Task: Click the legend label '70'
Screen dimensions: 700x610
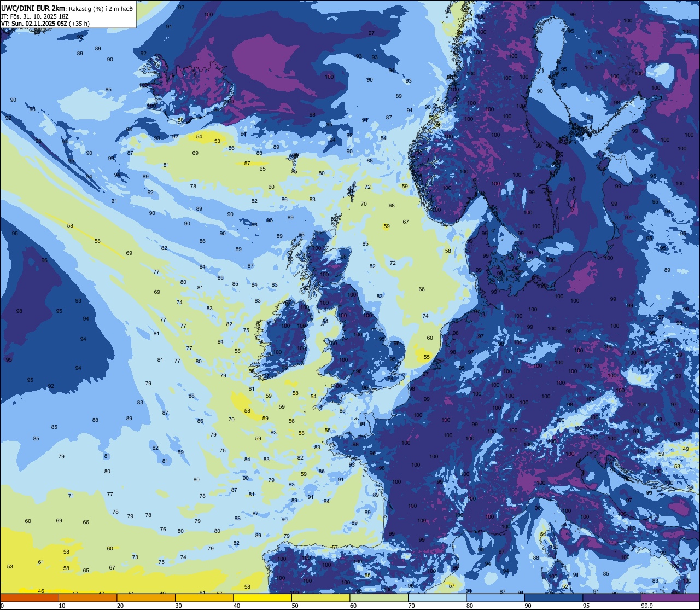Action: click(411, 606)
